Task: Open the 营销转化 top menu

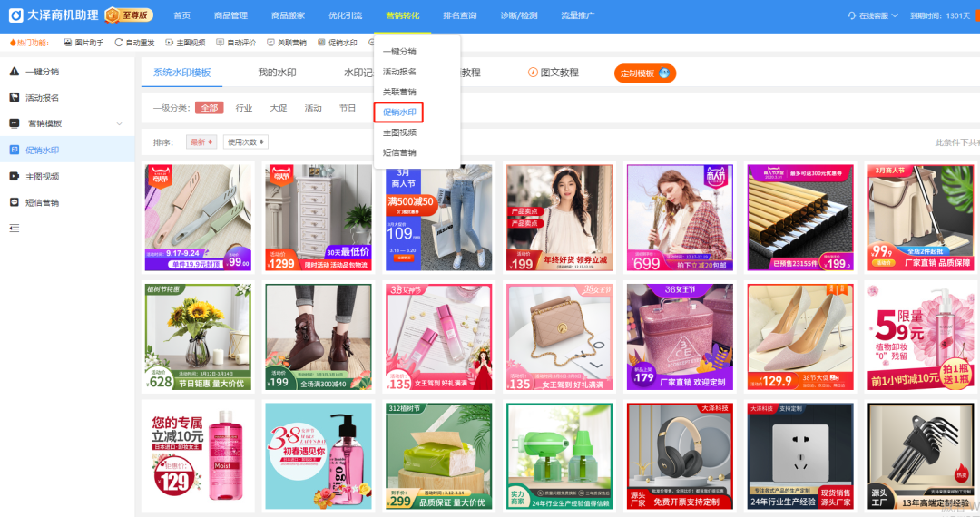Action: click(403, 15)
